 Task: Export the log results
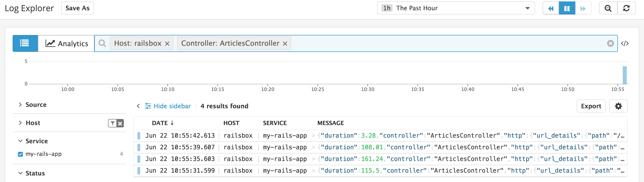(x=591, y=106)
